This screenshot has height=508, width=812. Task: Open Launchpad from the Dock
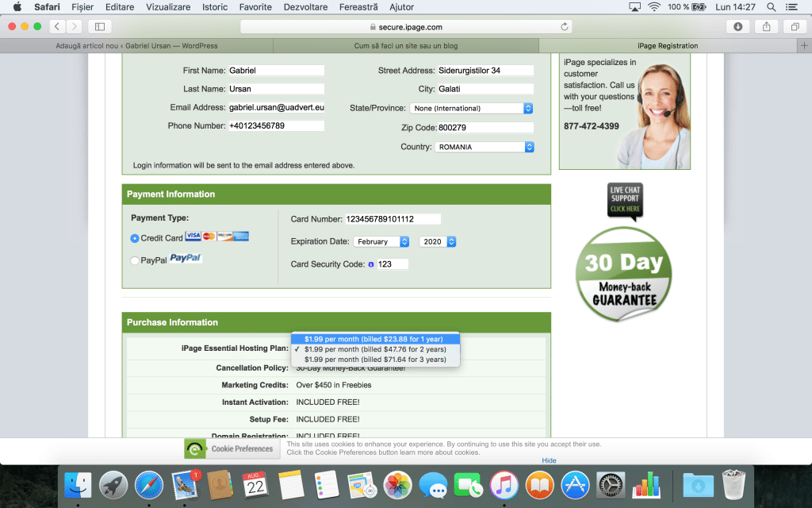coord(113,487)
